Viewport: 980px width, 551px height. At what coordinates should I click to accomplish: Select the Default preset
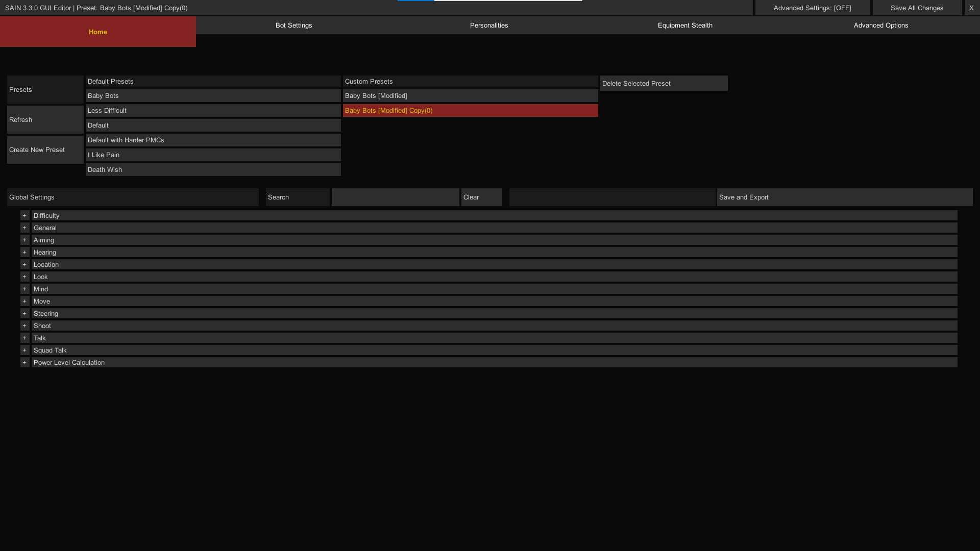tap(213, 126)
